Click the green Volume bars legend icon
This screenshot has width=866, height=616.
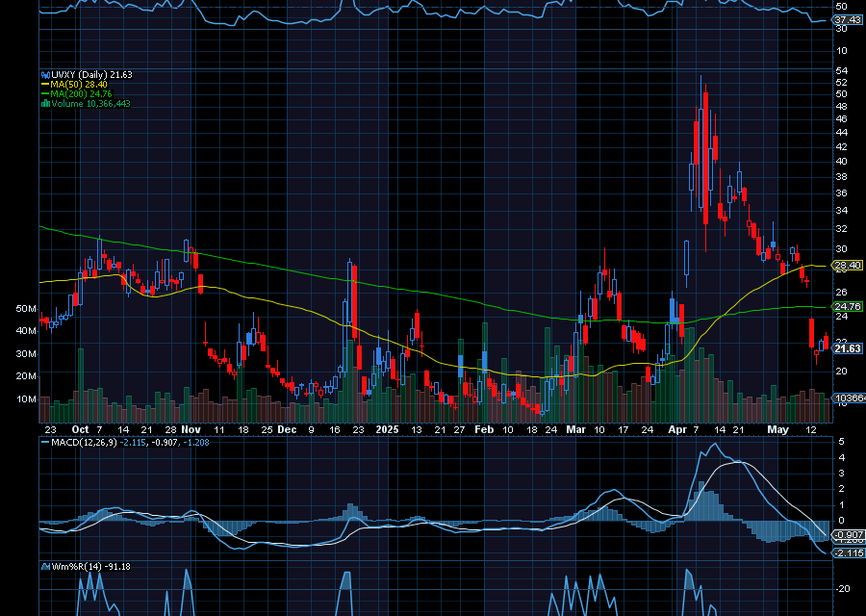click(43, 104)
